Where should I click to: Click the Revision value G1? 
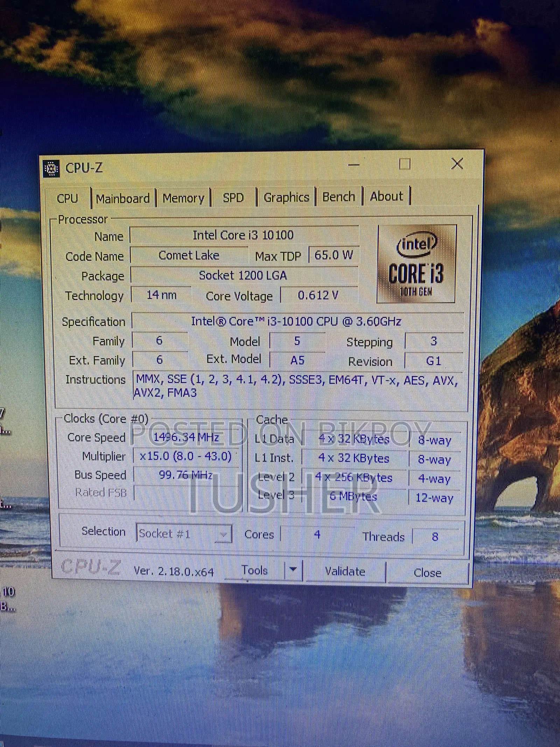tap(433, 361)
